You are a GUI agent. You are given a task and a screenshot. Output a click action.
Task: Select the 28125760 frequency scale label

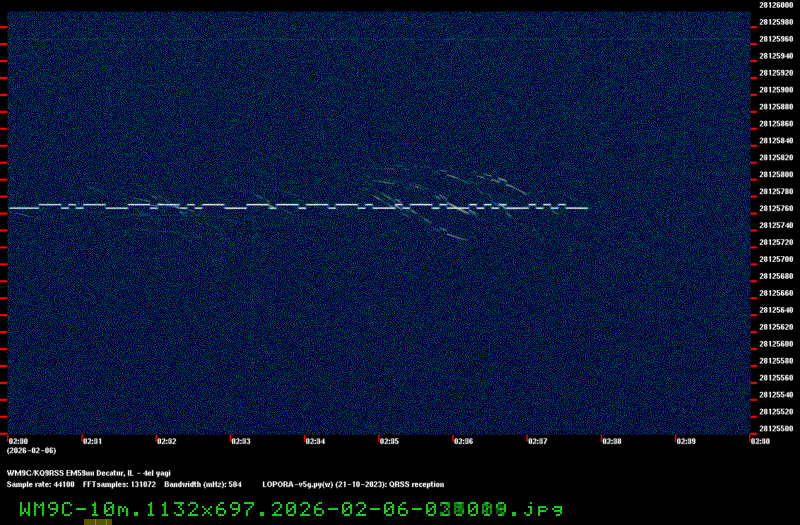click(776, 209)
